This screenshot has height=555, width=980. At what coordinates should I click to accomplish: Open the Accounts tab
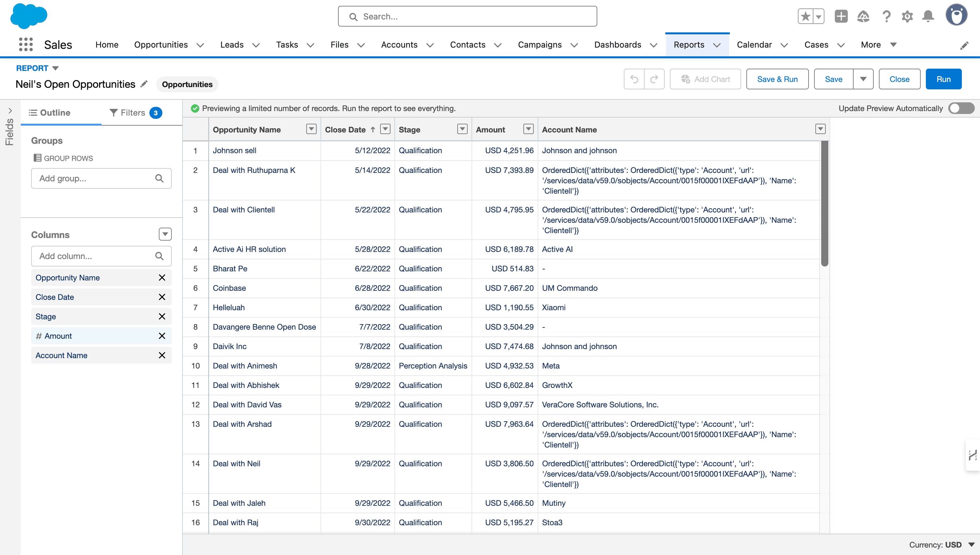tap(399, 45)
